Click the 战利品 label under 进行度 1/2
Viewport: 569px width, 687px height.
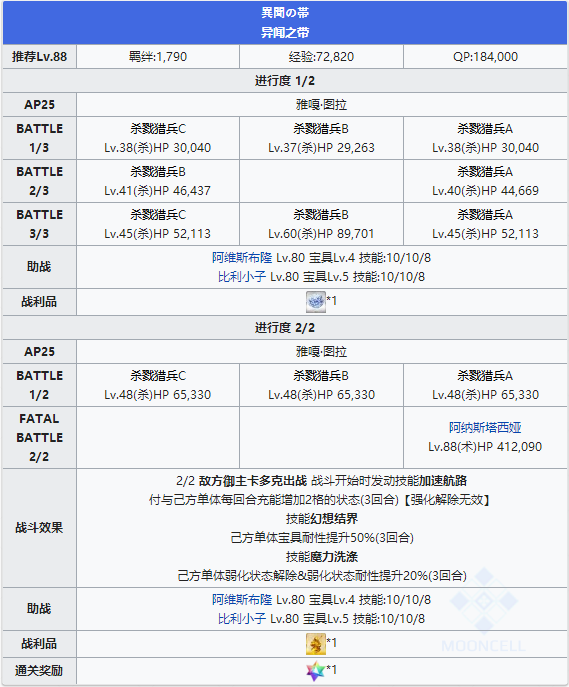tap(39, 302)
